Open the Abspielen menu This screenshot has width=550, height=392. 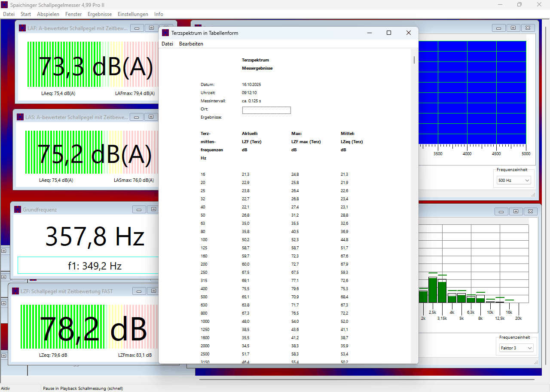pyautogui.click(x=48, y=14)
